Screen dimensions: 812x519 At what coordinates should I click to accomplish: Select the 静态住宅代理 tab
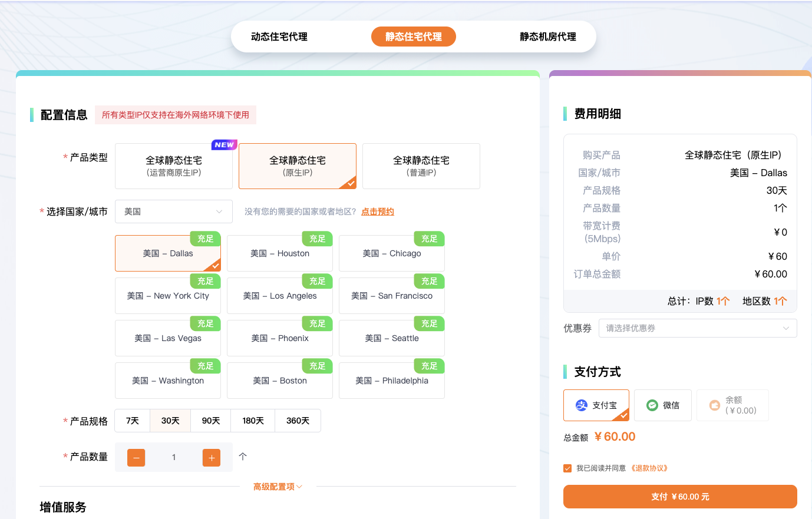pos(414,37)
